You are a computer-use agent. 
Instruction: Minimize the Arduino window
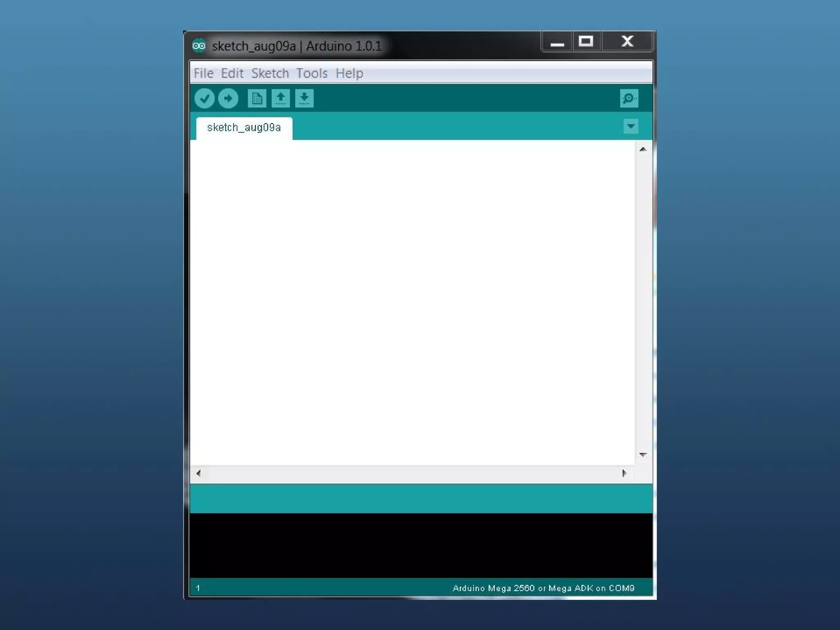tap(557, 42)
